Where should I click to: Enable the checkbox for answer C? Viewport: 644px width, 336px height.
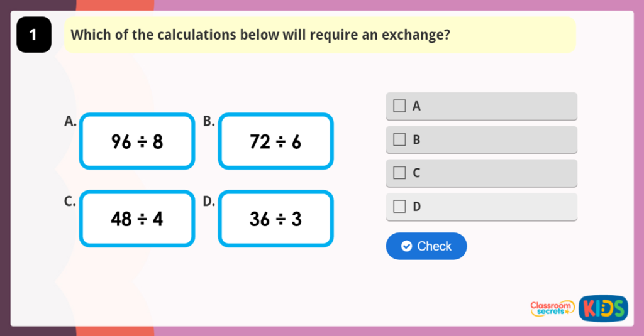click(x=399, y=173)
